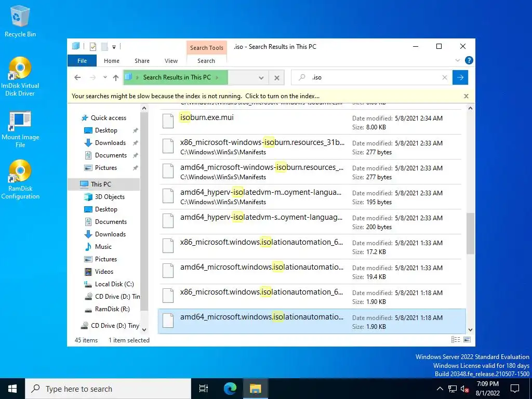Open ImDisk Virtual Disk Driver desktop shortcut
The width and height of the screenshot is (532, 399).
pyautogui.click(x=20, y=77)
